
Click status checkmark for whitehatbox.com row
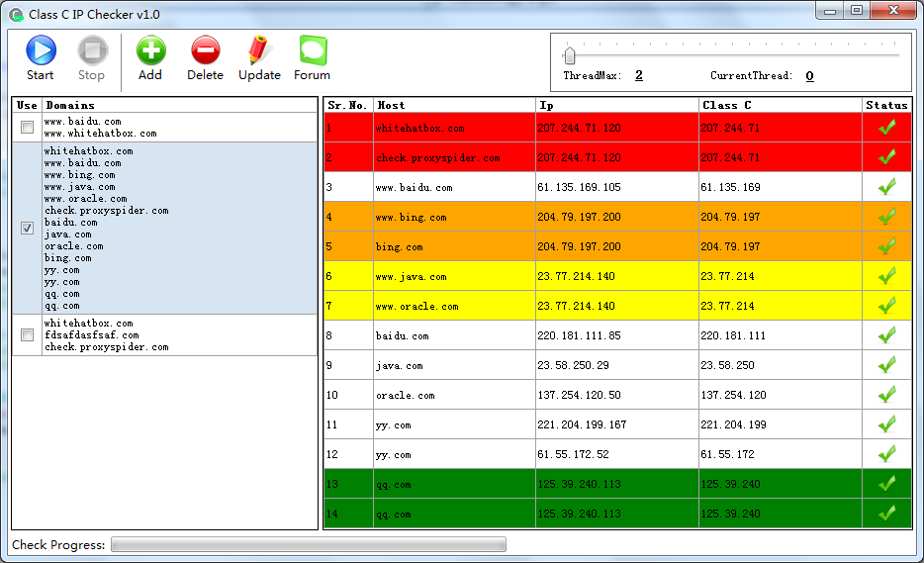pyautogui.click(x=886, y=128)
